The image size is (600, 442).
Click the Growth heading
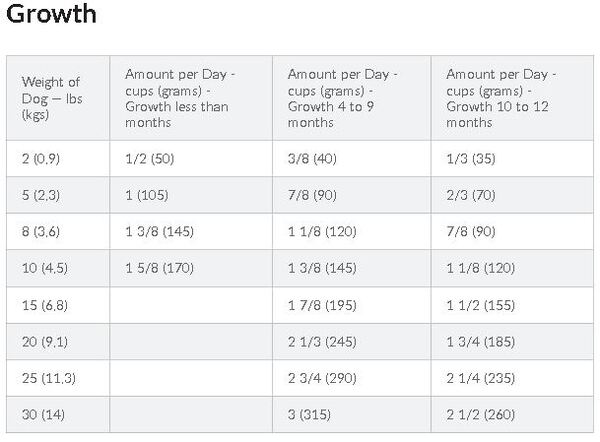(x=51, y=14)
